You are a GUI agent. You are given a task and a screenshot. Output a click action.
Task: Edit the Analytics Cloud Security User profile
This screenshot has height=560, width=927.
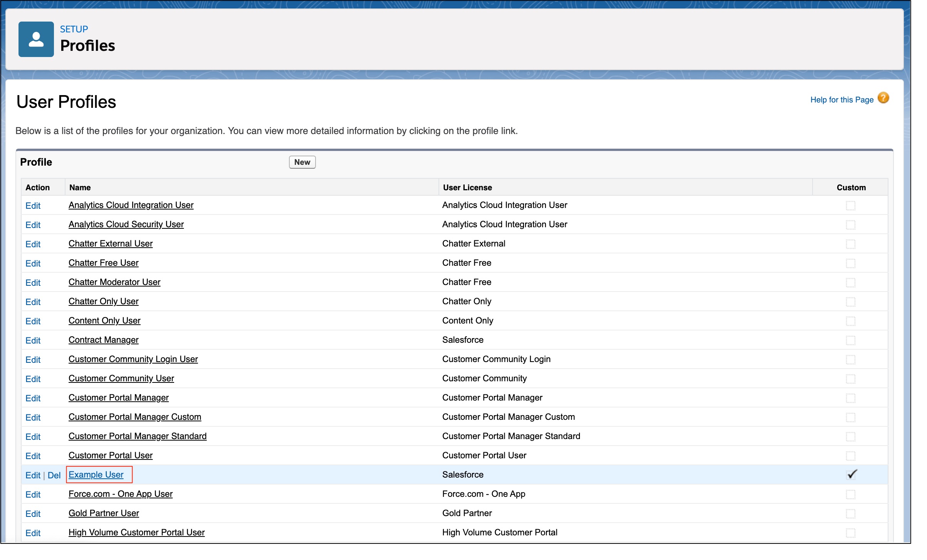[33, 225]
